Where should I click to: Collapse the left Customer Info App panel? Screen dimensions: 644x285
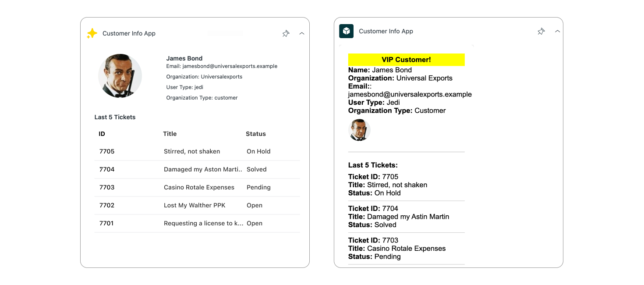tap(302, 33)
